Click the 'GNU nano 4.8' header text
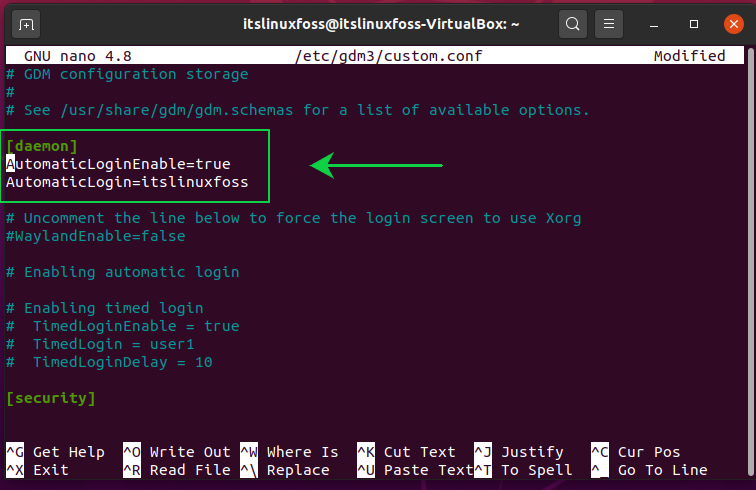 click(78, 56)
